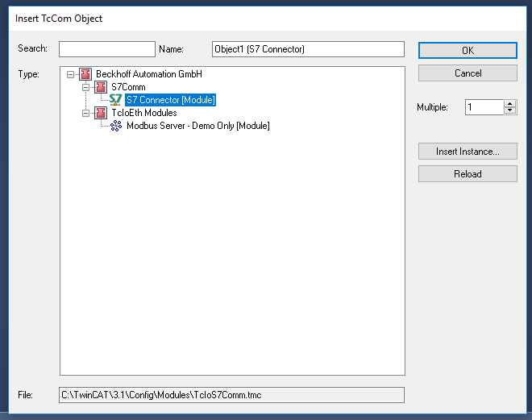Click the Name field showing Object1 (S7 Connector)
The image size is (532, 420).
tap(308, 49)
